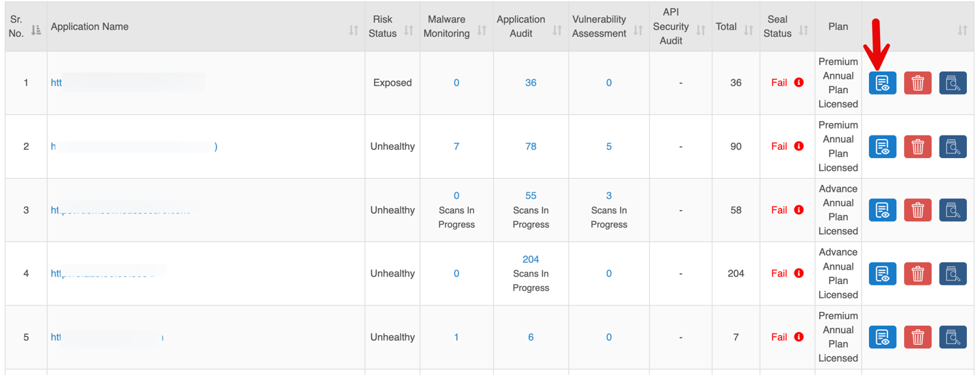Screen dimensions: 980x375
Task: Sort by Risk Status column
Action: coord(409,30)
